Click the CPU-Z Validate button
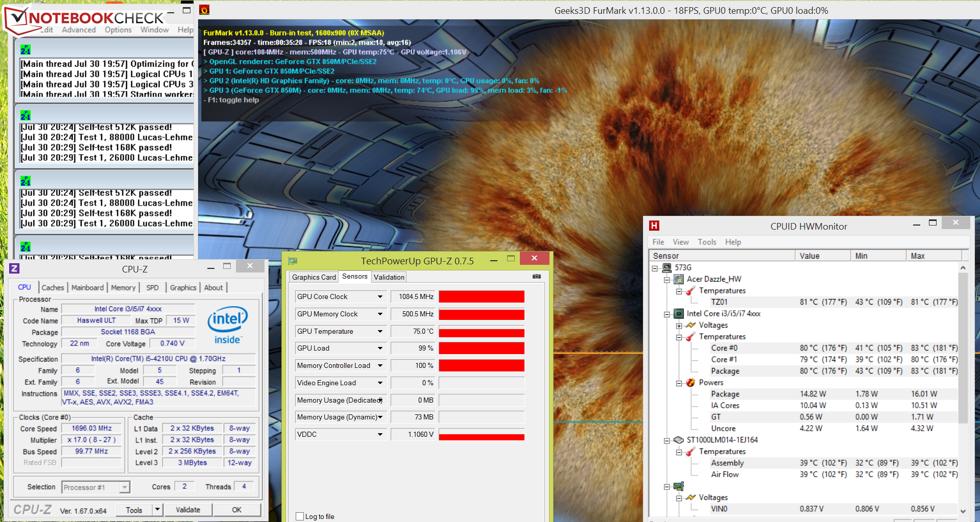980x522 pixels. pyautogui.click(x=188, y=510)
